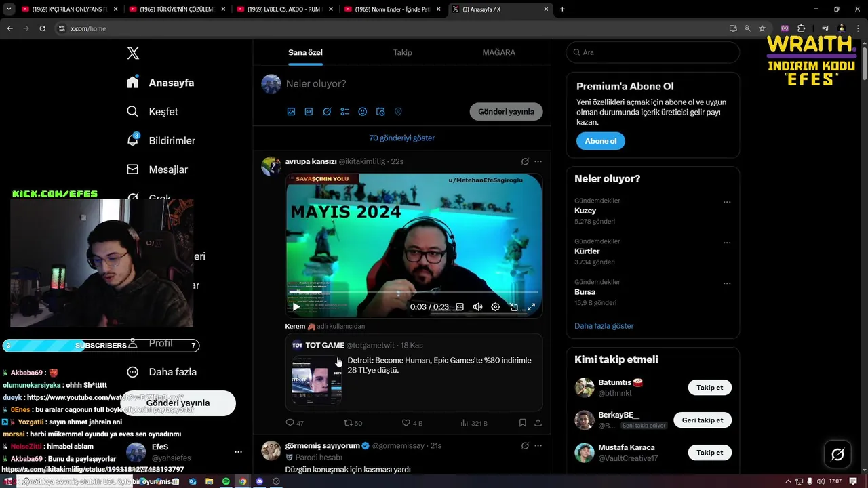This screenshot has height=488, width=868.
Task: Show 70 new posts link
Action: coord(402,138)
